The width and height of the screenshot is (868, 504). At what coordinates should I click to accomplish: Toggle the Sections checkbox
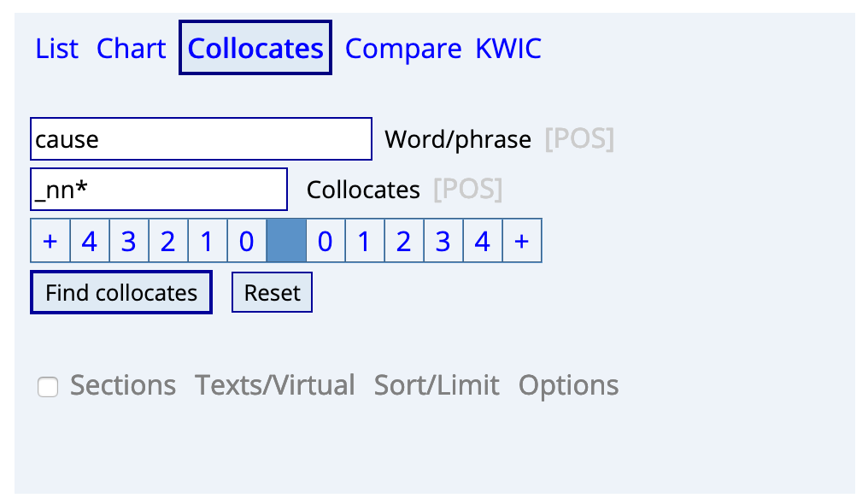[48, 387]
